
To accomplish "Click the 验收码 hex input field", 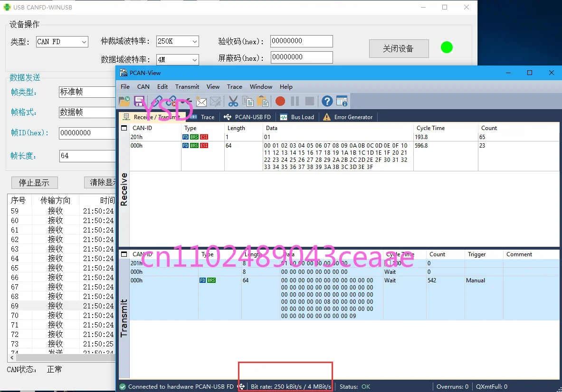I will coord(302,41).
